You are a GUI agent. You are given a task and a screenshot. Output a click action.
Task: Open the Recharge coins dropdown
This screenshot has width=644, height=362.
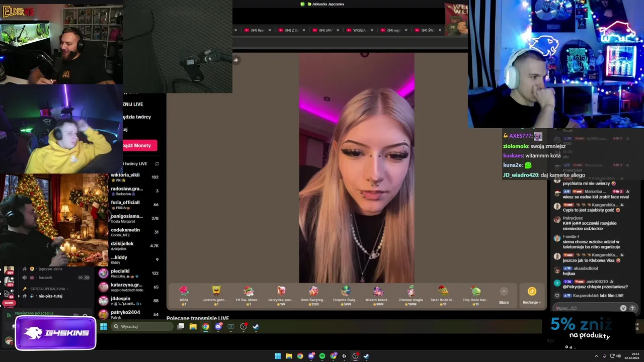click(532, 296)
